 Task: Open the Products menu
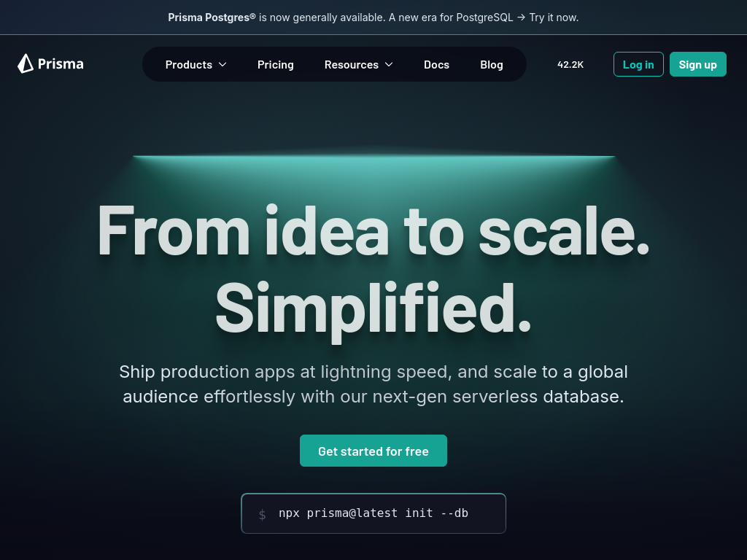coord(188,65)
